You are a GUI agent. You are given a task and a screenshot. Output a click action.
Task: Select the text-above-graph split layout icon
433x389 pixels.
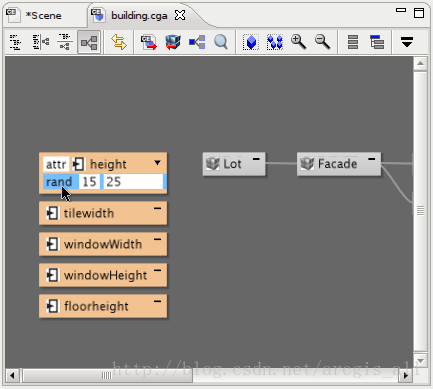pyautogui.click(x=65, y=42)
